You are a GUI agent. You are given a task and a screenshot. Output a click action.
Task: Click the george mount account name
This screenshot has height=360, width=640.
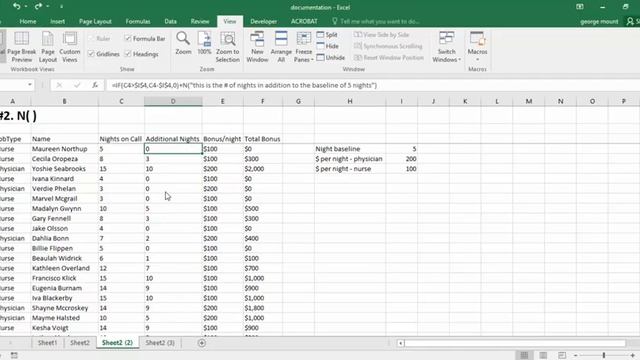[599, 21]
